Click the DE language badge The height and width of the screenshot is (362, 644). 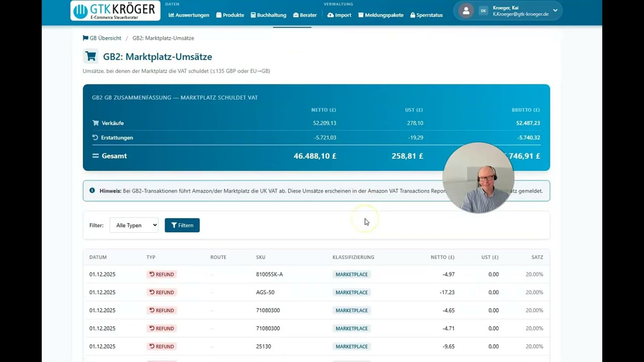[x=483, y=11]
